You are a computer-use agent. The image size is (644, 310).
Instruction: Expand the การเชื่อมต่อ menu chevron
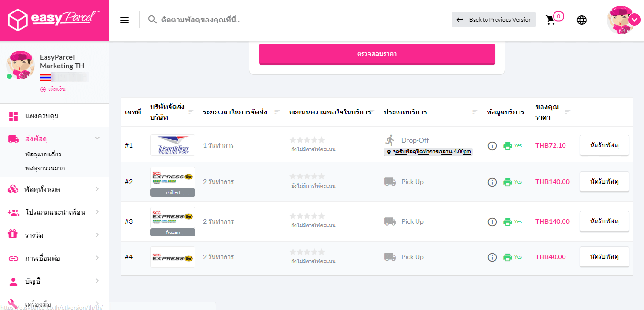(x=97, y=258)
